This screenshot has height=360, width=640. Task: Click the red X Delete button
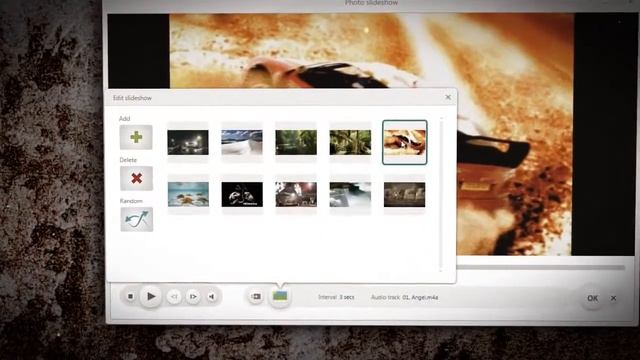pos(136,178)
